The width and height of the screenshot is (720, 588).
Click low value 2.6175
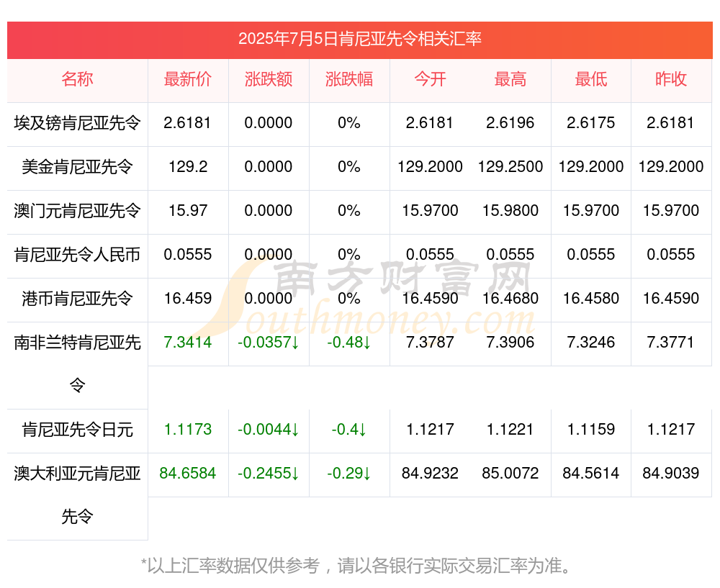coord(591,123)
